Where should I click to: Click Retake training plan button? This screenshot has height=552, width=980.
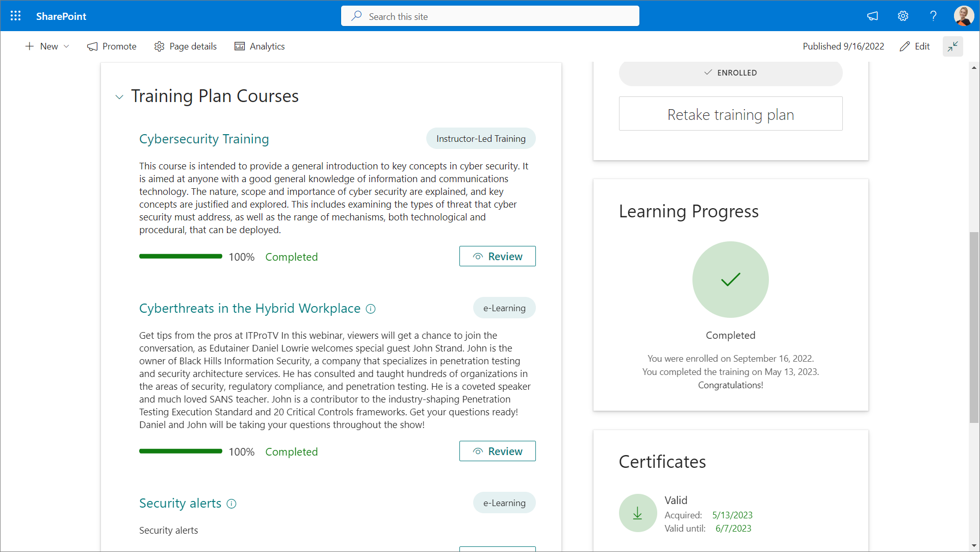click(730, 114)
